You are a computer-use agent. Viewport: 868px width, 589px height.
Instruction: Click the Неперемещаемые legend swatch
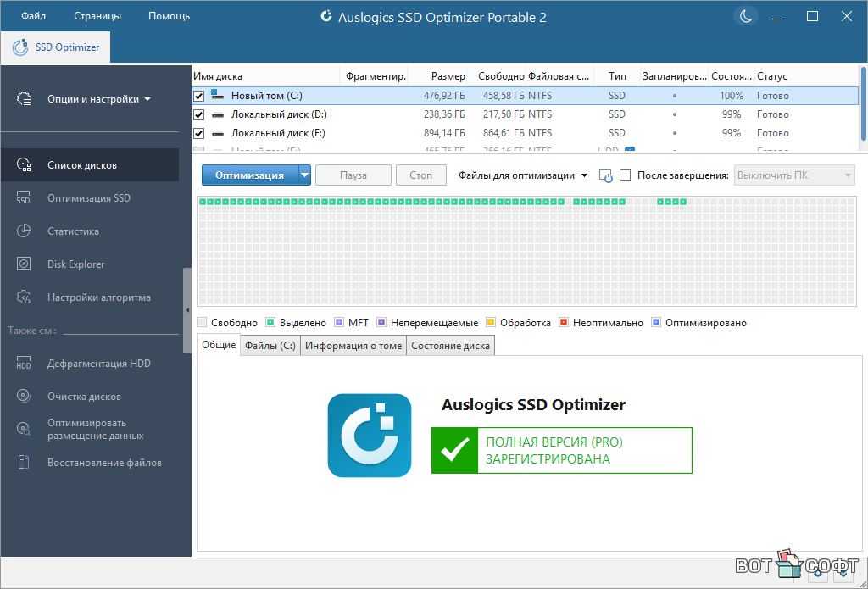tap(381, 322)
